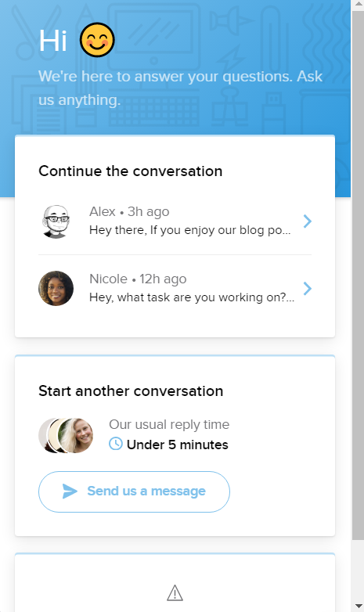Image resolution: width=364 pixels, height=612 pixels.
Task: Click the blonde woman's avatar photo
Action: click(x=78, y=435)
